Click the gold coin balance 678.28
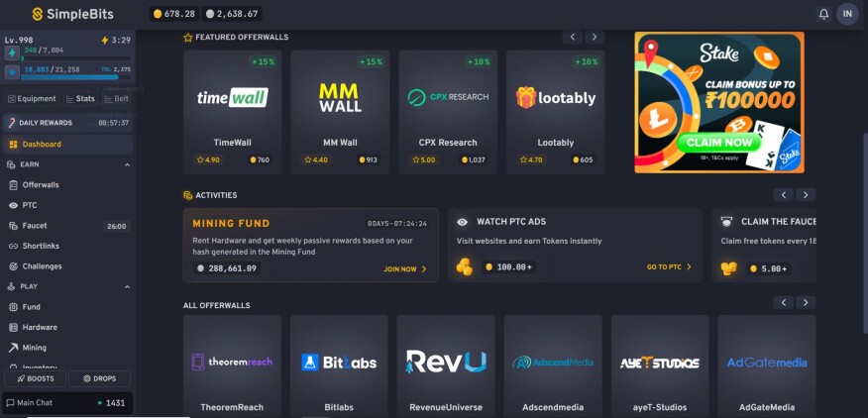The image size is (868, 418). coord(173,14)
